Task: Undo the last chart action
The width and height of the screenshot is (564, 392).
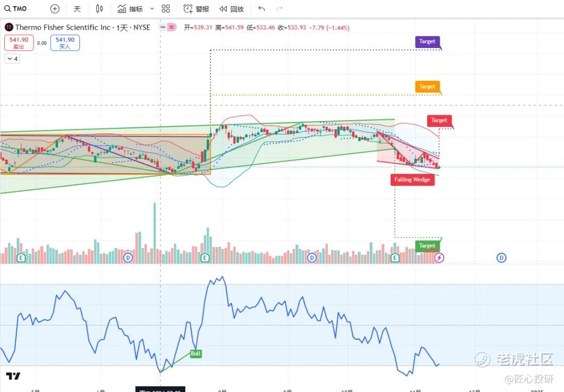Action: (262, 9)
